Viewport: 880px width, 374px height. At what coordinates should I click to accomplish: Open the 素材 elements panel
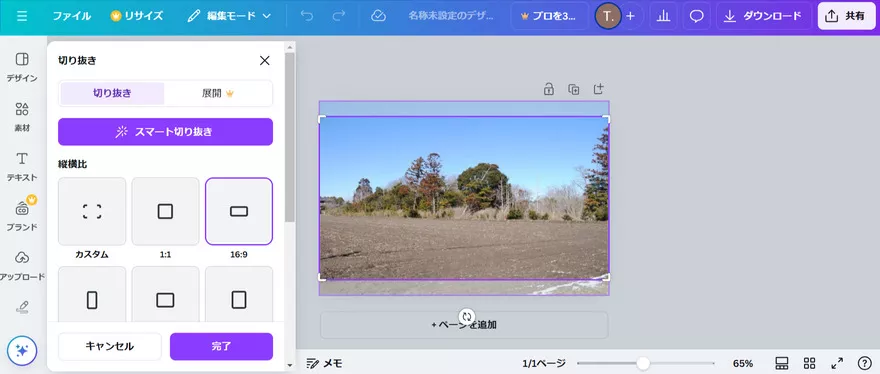click(x=22, y=116)
